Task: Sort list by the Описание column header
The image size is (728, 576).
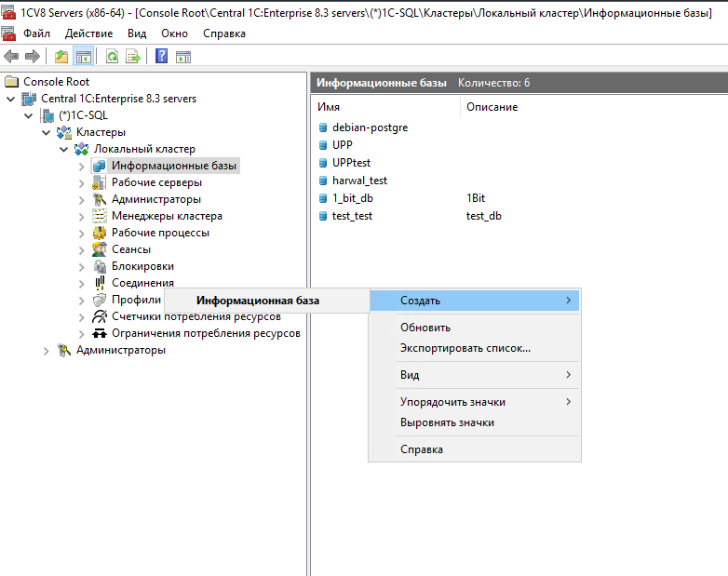Action: pos(492,107)
